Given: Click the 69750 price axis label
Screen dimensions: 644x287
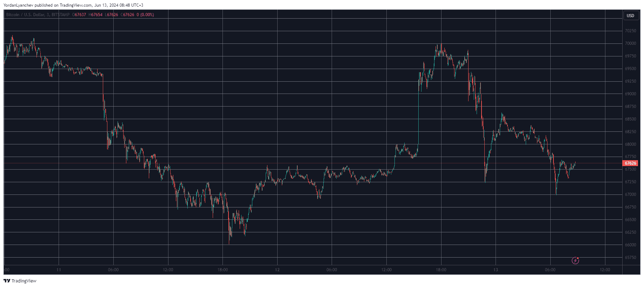Looking at the screenshot, I should coord(630,56).
